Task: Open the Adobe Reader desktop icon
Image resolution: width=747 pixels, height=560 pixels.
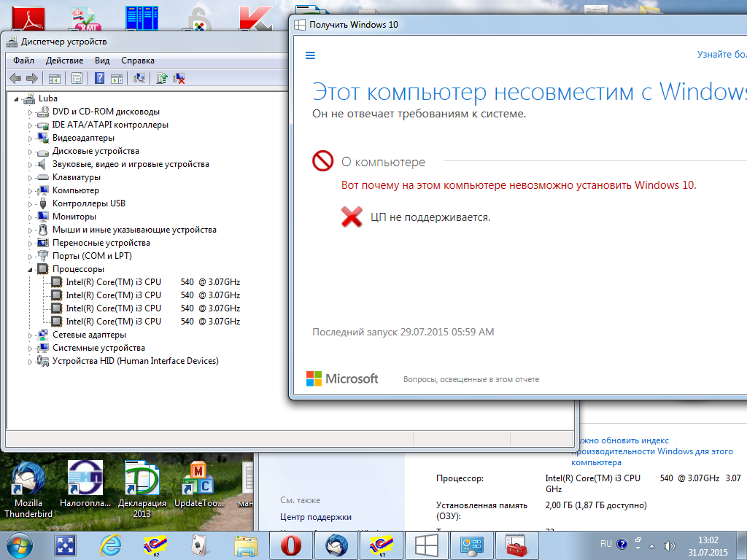Action: point(28,18)
